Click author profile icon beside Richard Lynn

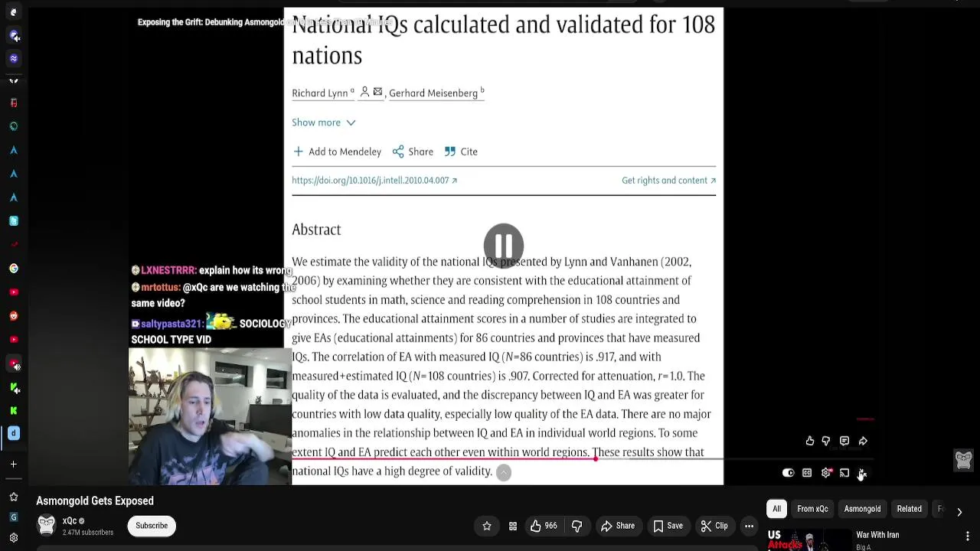(365, 92)
